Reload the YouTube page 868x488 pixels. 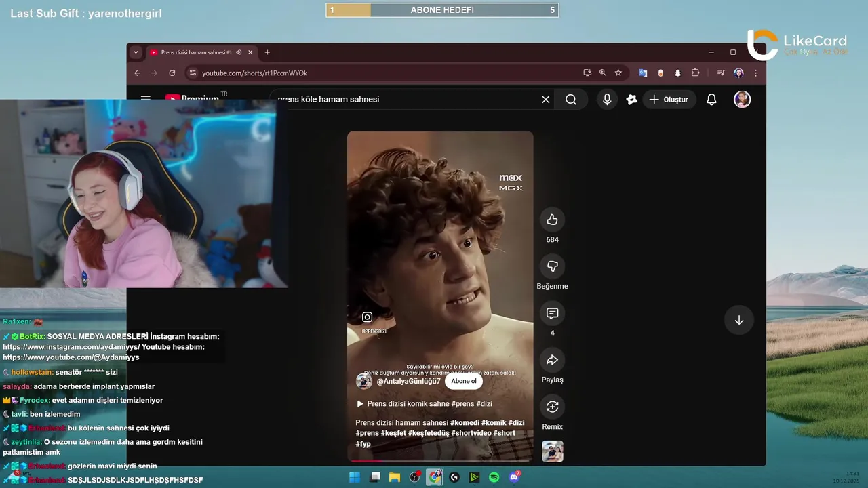point(172,73)
